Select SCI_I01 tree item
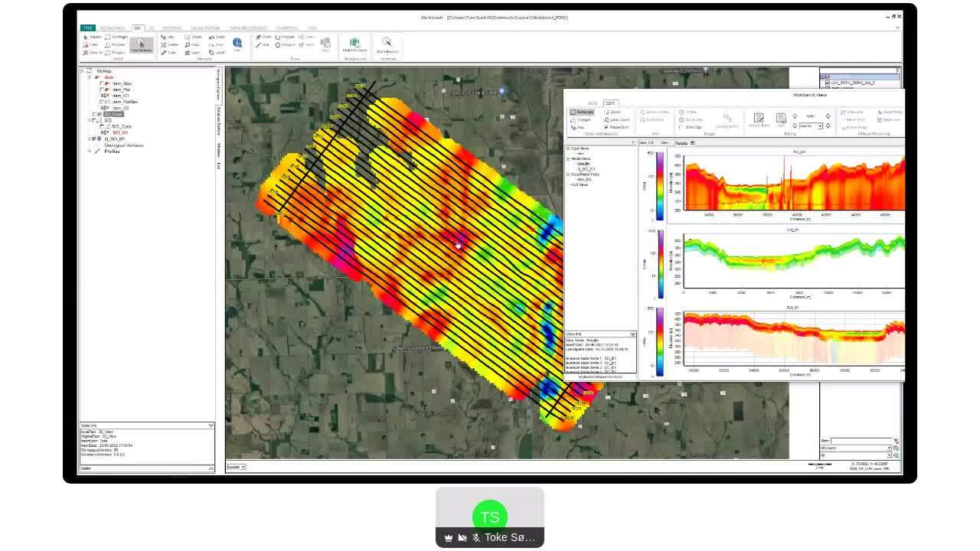 click(x=119, y=132)
